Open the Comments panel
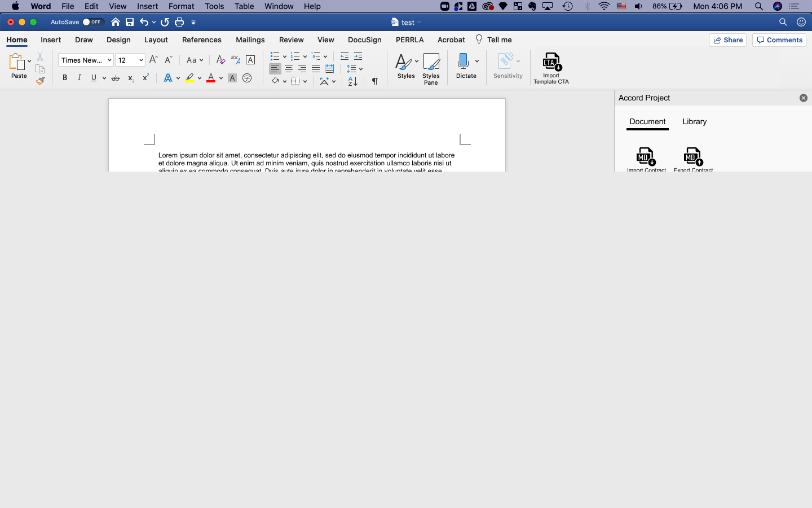This screenshot has width=812, height=508. click(779, 40)
